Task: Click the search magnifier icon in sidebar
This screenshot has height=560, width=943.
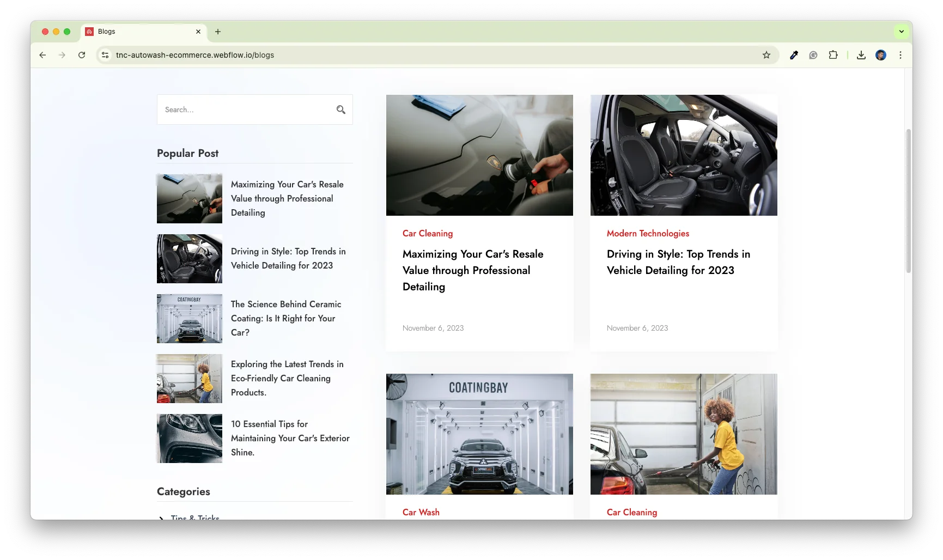Action: [341, 109]
